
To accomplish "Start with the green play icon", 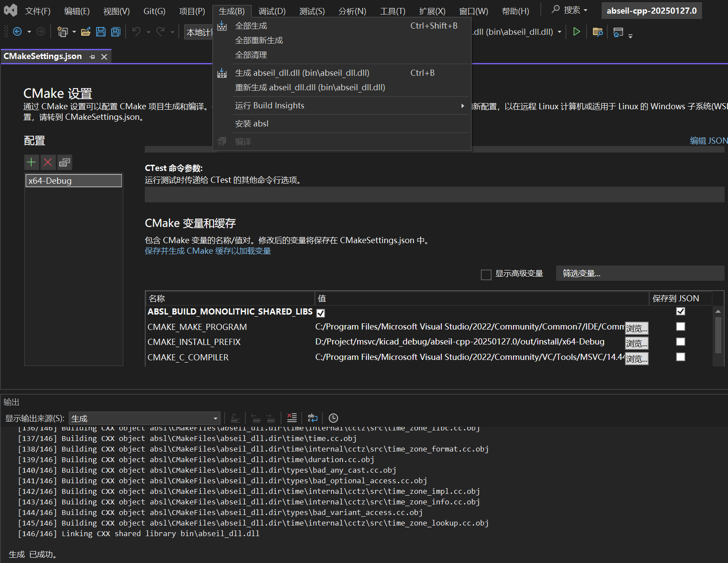I will (x=576, y=32).
